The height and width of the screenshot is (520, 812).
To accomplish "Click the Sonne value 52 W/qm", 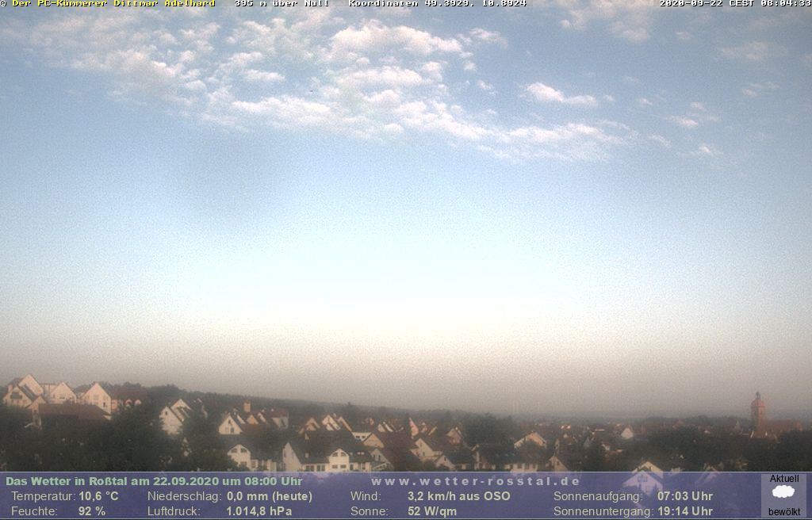I will (432, 511).
